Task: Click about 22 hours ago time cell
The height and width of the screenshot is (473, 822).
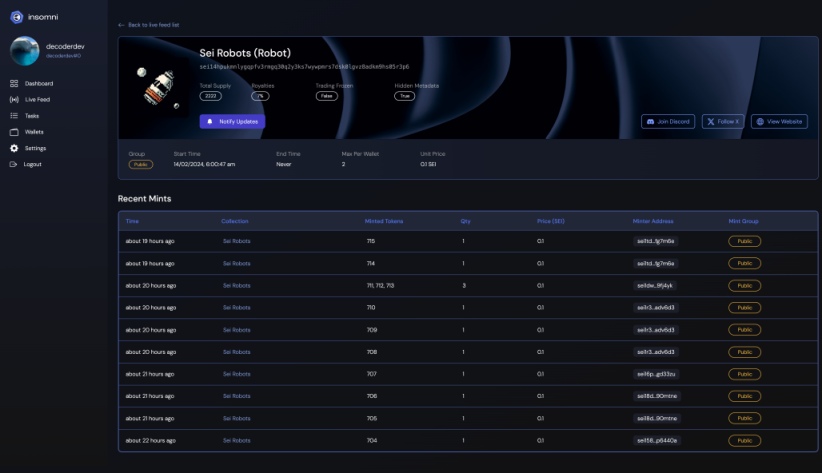Action: tap(150, 440)
